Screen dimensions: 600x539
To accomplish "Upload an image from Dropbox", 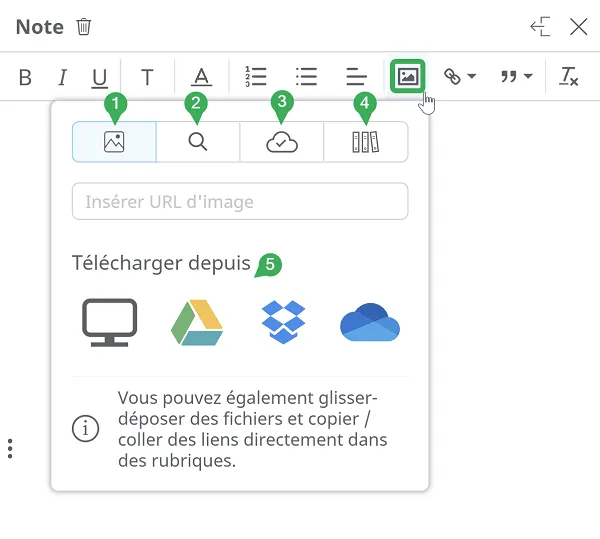I will pyautogui.click(x=283, y=322).
